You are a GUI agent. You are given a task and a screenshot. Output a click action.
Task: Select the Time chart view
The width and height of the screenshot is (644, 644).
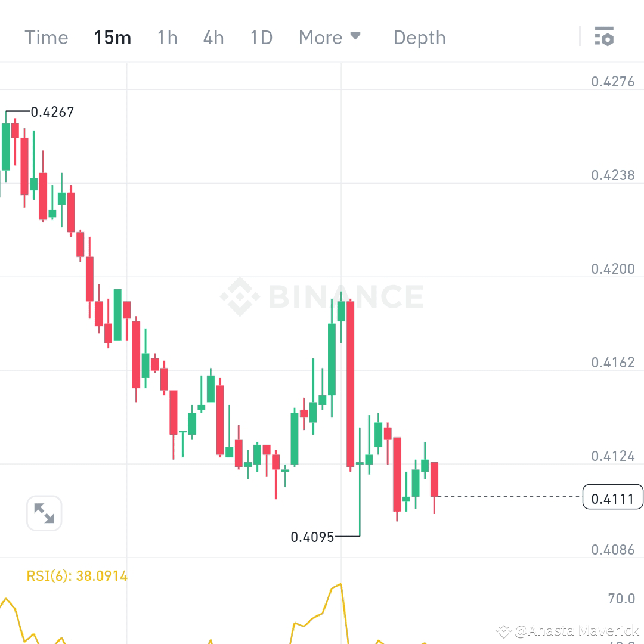click(46, 37)
